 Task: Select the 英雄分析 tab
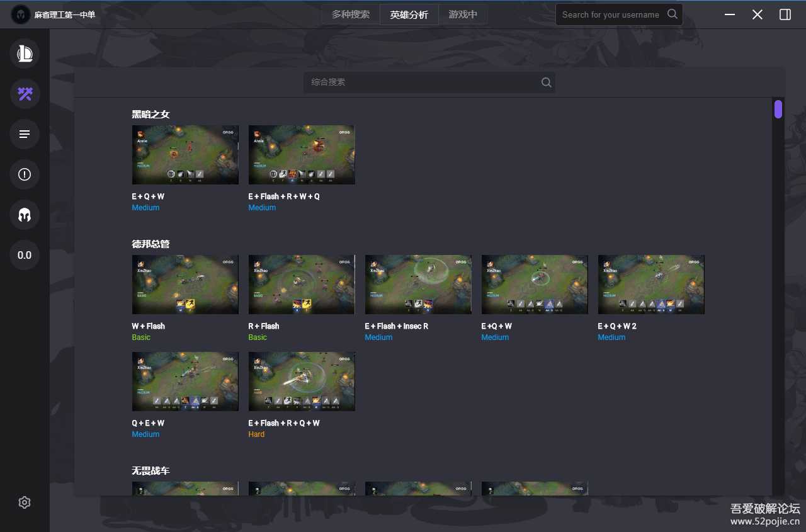[x=409, y=14]
